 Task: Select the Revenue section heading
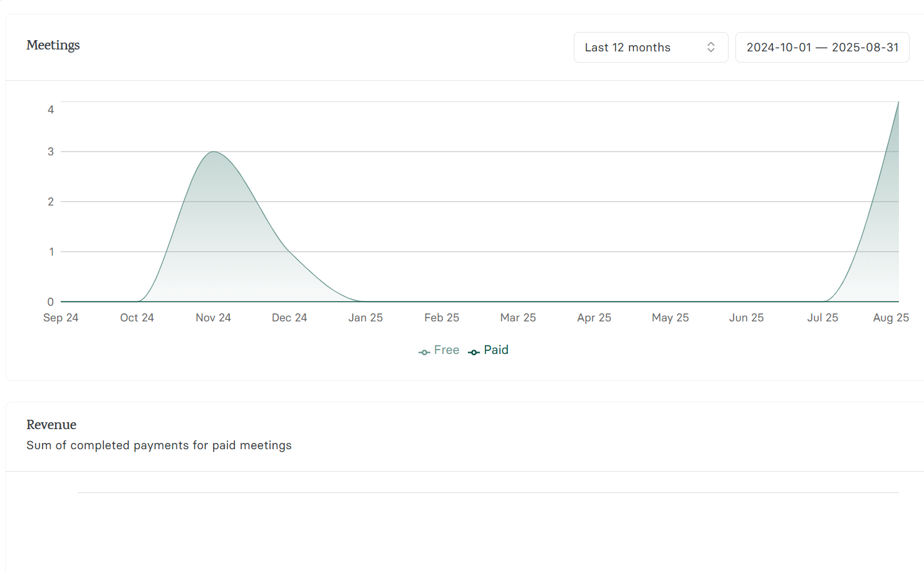coord(51,425)
